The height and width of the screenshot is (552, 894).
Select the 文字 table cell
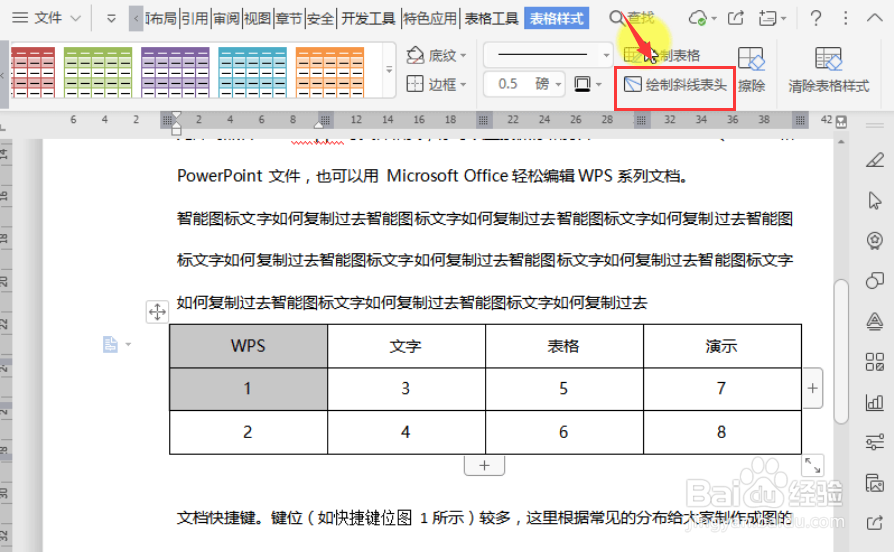[406, 346]
